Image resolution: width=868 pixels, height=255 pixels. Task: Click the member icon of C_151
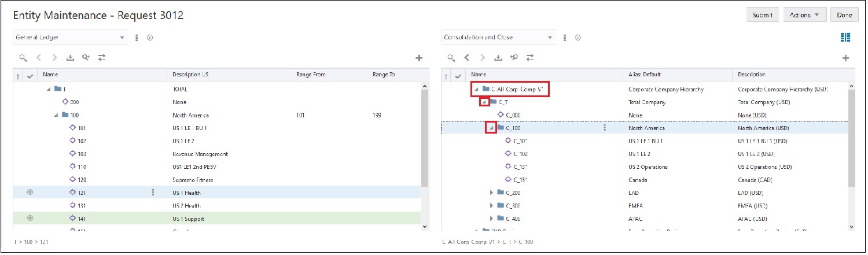509,179
